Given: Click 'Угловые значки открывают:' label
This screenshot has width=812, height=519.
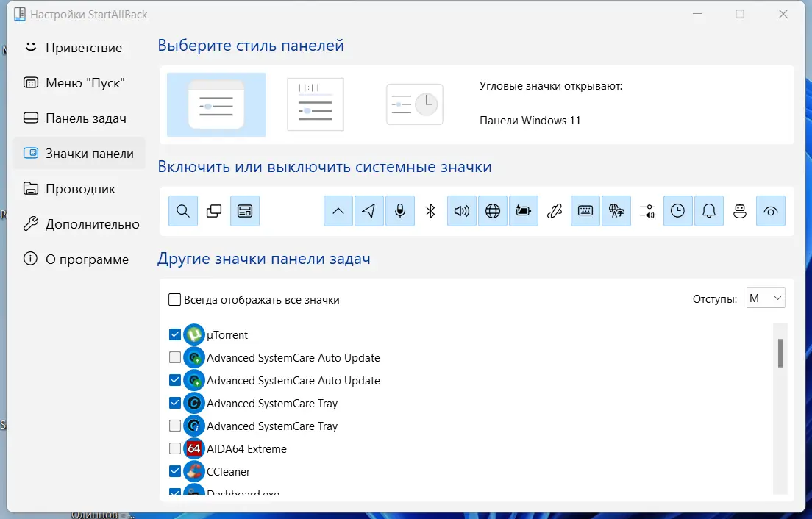Looking at the screenshot, I should [551, 87].
